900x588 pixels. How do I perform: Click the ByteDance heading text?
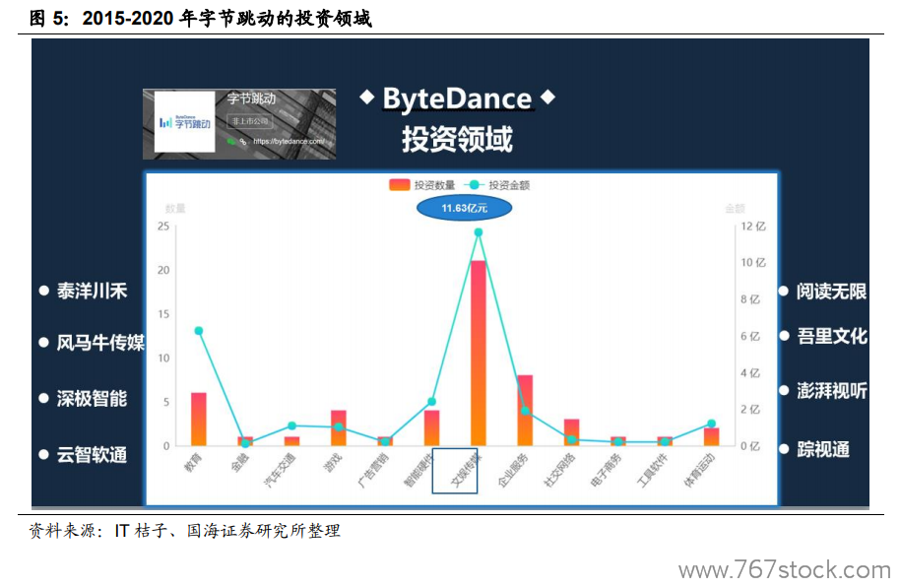(x=458, y=98)
